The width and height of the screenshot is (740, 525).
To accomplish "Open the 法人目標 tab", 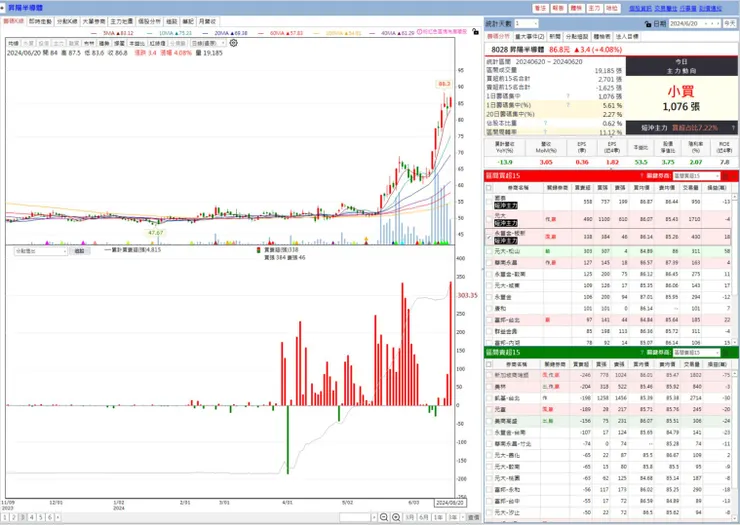I will (x=627, y=36).
